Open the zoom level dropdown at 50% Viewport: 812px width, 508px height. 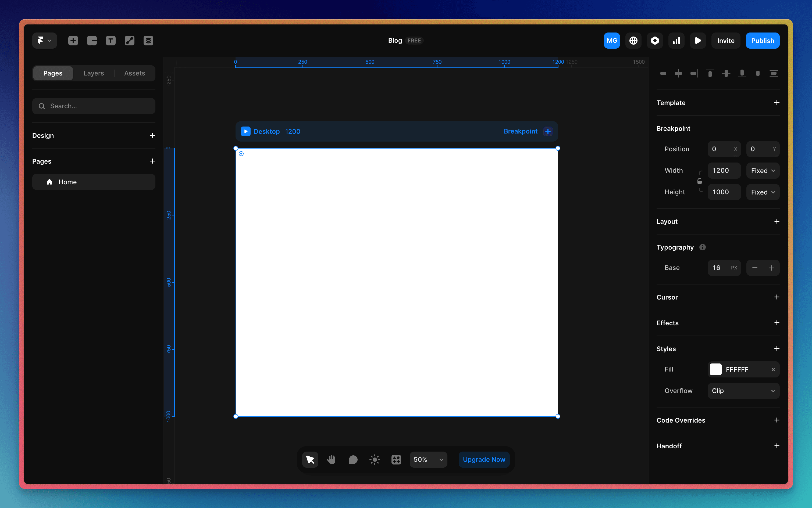[x=428, y=459]
